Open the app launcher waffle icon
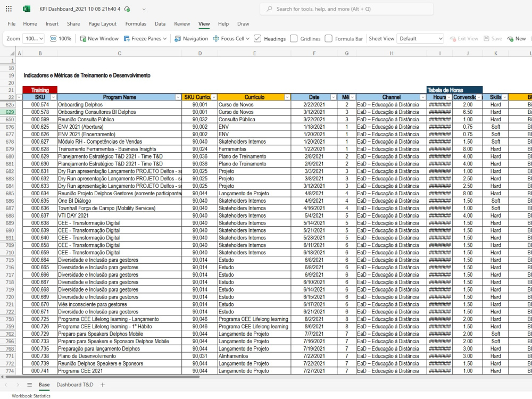This screenshot has width=532, height=399. click(9, 9)
